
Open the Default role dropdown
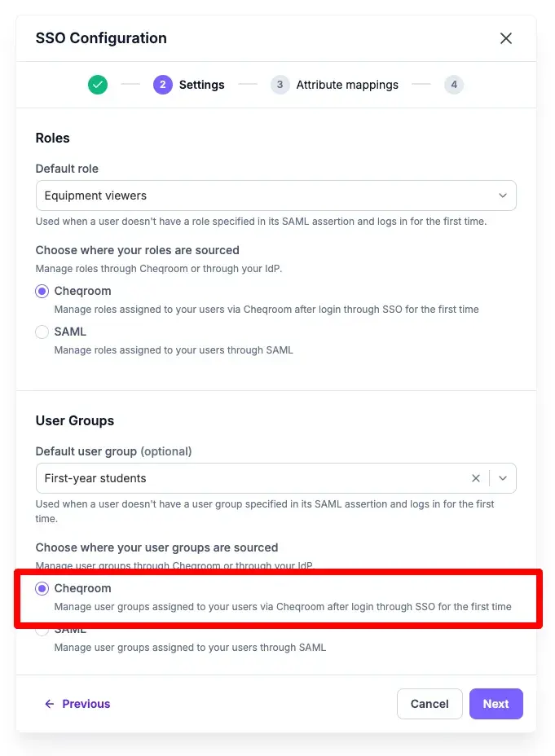(x=275, y=196)
